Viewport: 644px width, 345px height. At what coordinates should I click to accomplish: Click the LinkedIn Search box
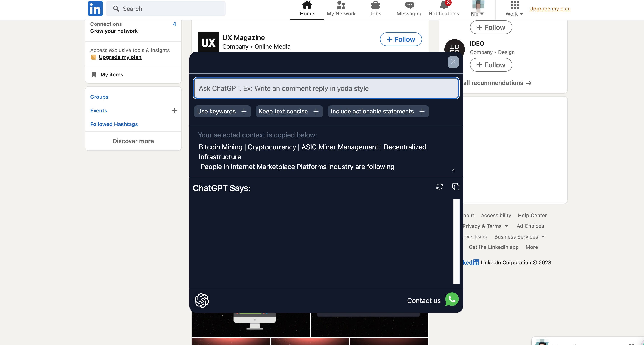coord(165,9)
